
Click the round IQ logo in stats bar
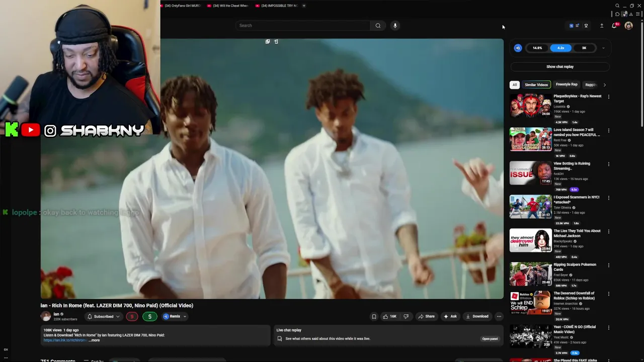coord(518,48)
